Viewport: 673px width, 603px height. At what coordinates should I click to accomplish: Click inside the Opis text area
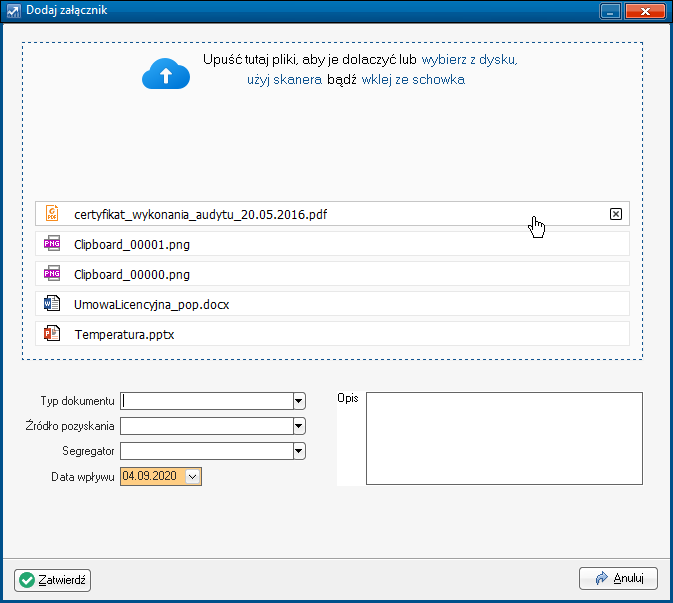[x=504, y=438]
